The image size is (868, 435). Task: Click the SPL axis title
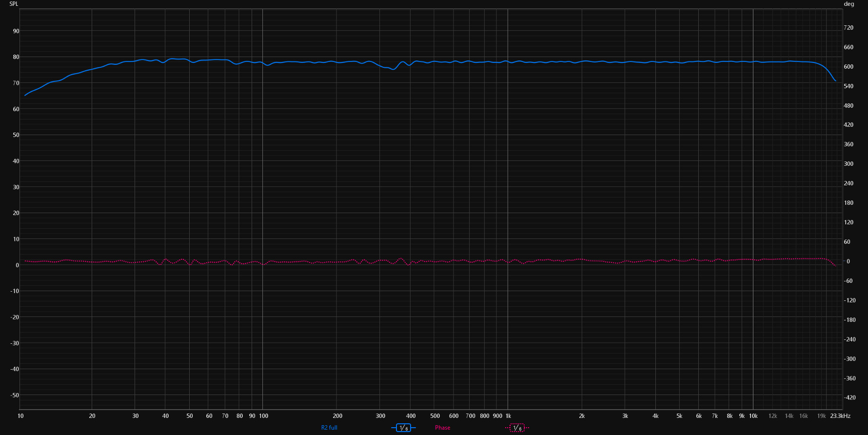[x=14, y=4]
